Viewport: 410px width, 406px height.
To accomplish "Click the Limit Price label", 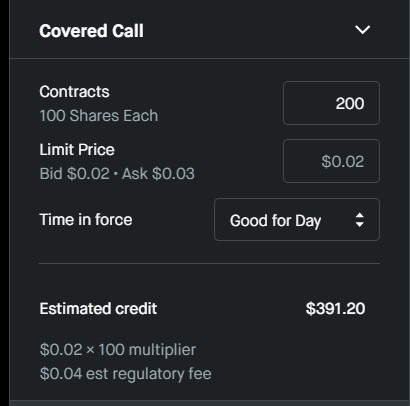I will click(x=77, y=149).
